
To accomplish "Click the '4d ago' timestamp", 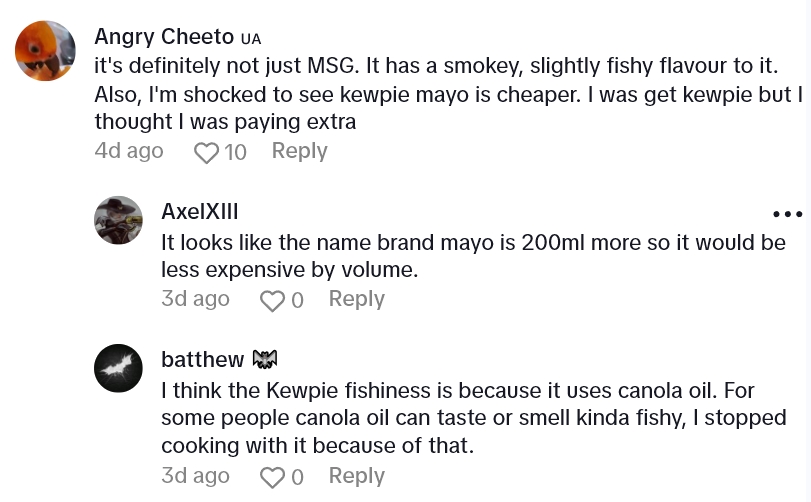I will [x=128, y=151].
